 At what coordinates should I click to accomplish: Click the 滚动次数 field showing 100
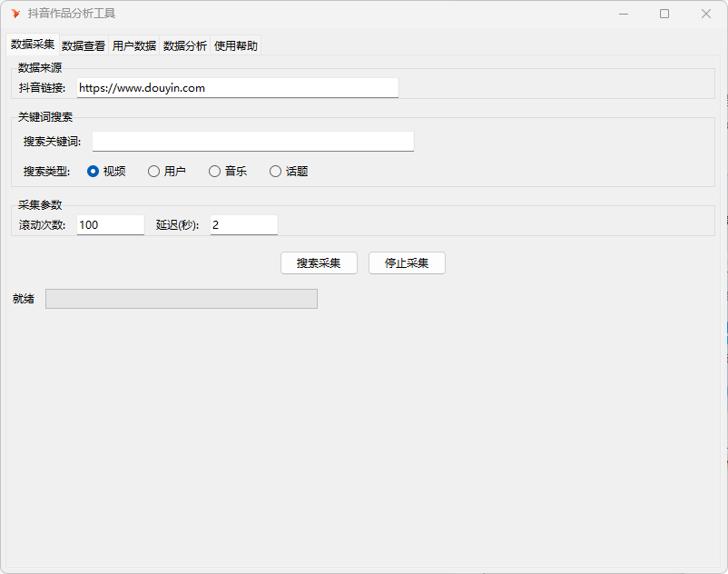[x=111, y=224]
